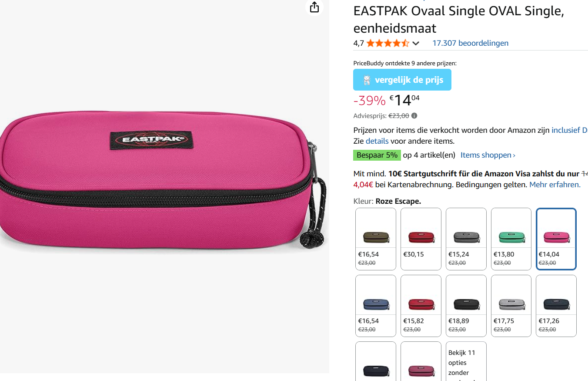Image resolution: width=588 pixels, height=381 pixels.
Task: Click the share icon above the product image
Action: tap(314, 7)
